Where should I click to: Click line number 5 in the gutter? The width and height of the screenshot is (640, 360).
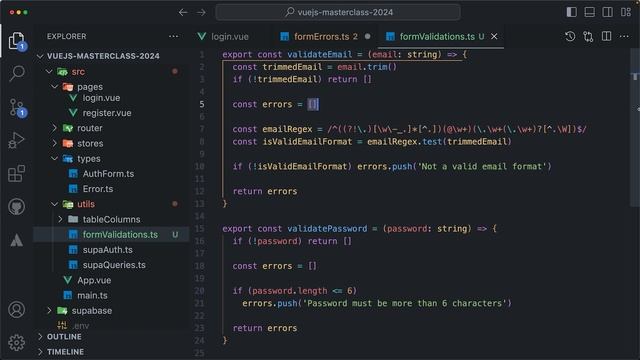(x=202, y=104)
